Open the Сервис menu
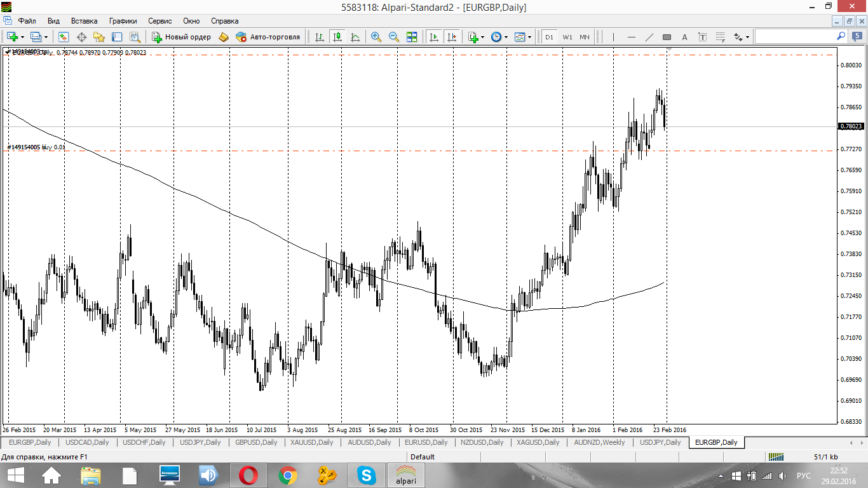Screen dimensions: 868x488 [160, 21]
